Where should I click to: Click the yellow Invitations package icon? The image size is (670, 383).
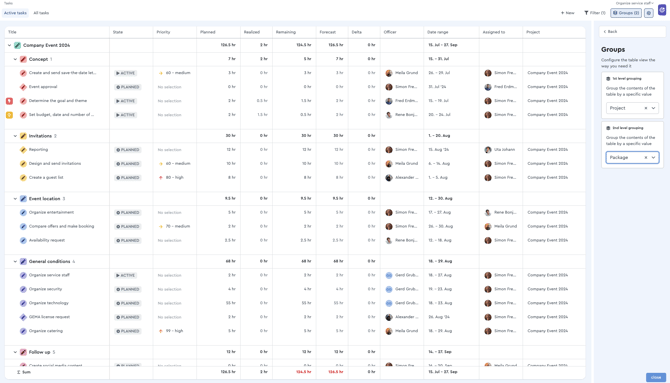pyautogui.click(x=23, y=136)
